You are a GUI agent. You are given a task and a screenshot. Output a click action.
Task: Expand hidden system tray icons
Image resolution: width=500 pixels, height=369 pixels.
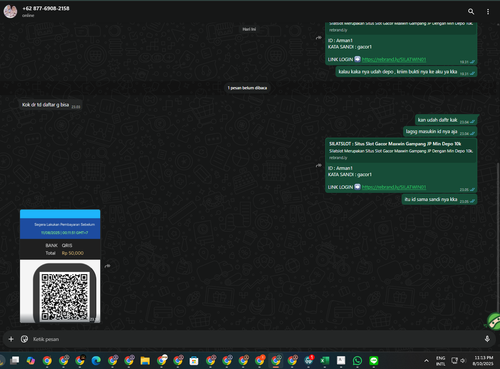coord(426,361)
